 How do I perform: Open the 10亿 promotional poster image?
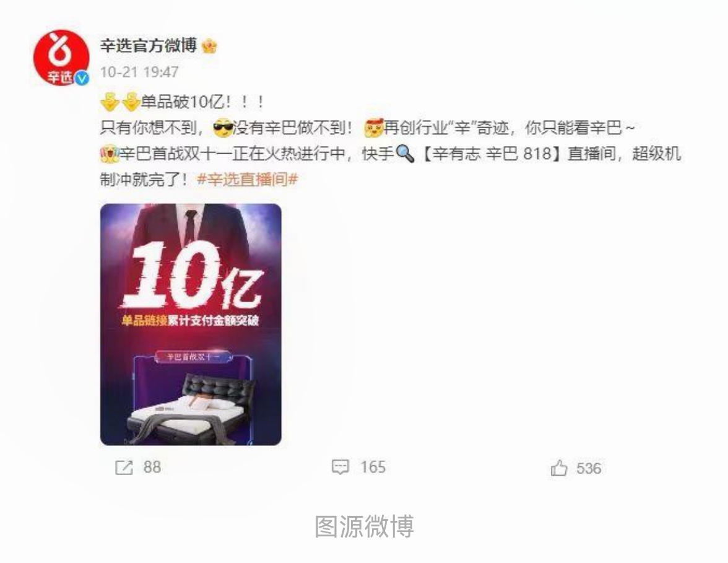click(191, 325)
